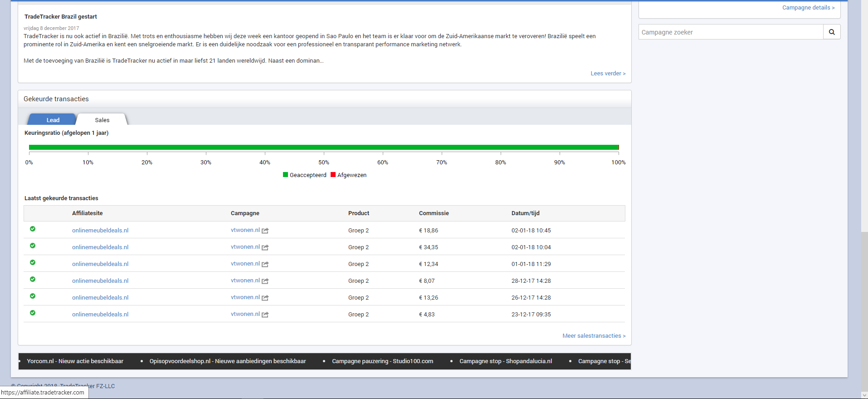Open Meer salestransacties link
Viewport: 868px width, 399px height.
tap(594, 336)
